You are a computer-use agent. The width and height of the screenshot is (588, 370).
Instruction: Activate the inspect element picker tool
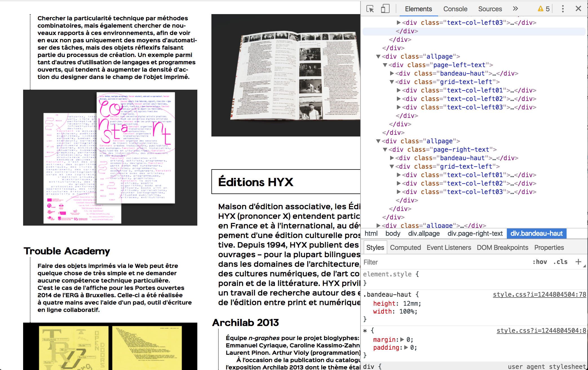click(370, 9)
